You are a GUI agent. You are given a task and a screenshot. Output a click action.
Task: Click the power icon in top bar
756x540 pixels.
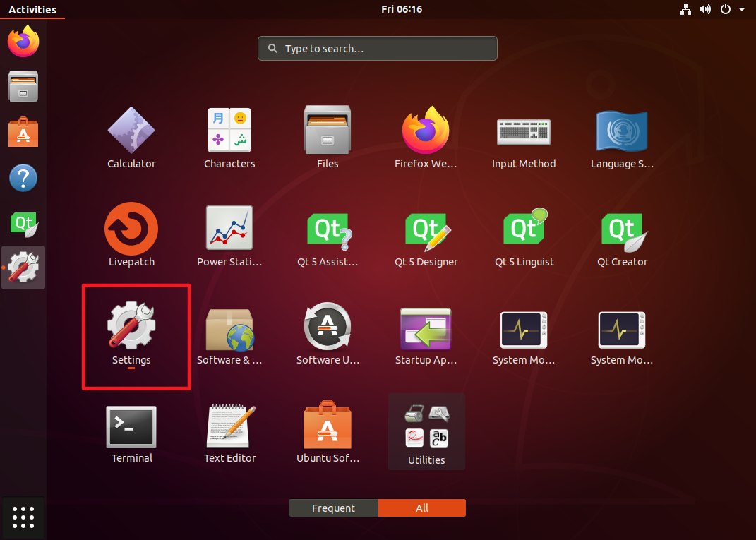click(725, 9)
